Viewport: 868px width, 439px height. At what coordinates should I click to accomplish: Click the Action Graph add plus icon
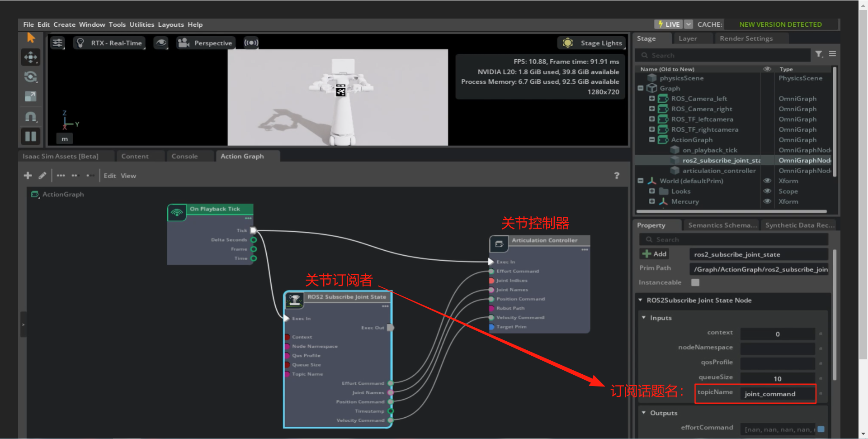pyautogui.click(x=28, y=175)
